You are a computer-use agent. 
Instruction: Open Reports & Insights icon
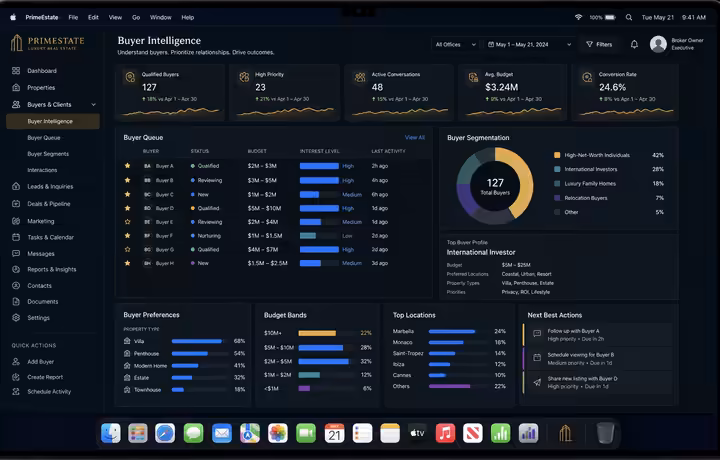pyautogui.click(x=16, y=269)
